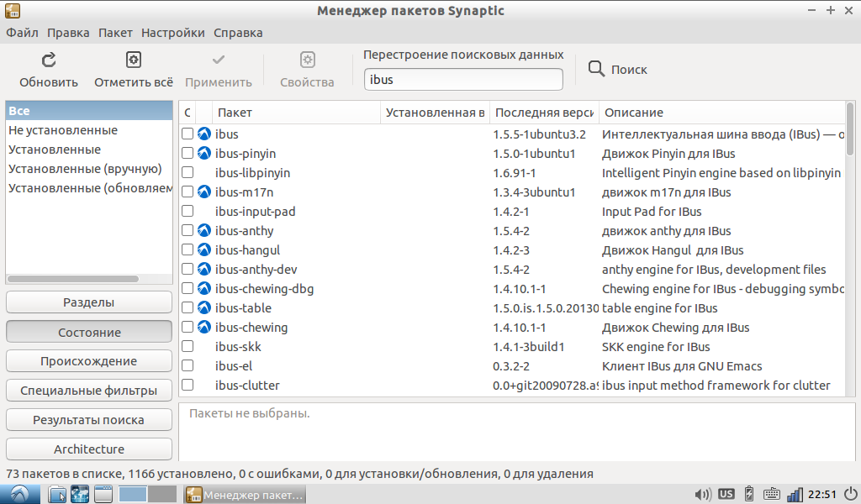The image size is (861, 504).
Task: Focus the quick filter field containing ibus
Action: pyautogui.click(x=463, y=80)
